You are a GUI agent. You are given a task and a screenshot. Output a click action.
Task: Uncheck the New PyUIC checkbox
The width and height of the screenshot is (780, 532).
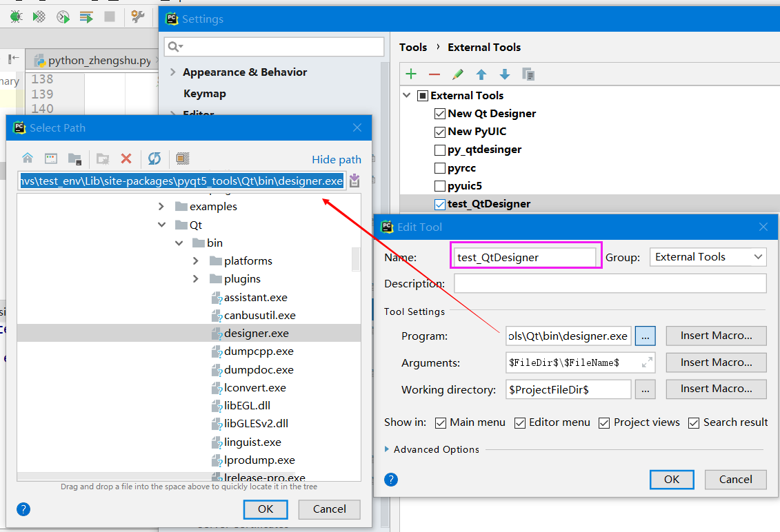point(440,132)
